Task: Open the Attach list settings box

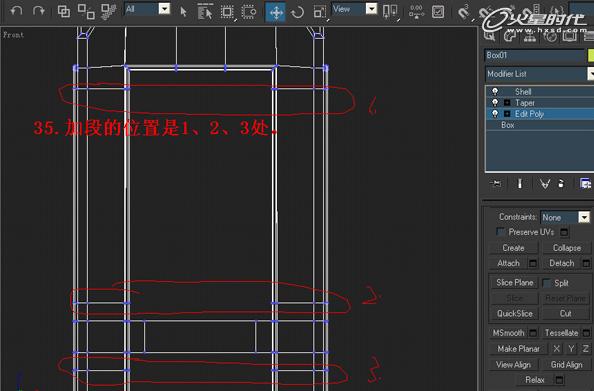Action: (x=533, y=263)
